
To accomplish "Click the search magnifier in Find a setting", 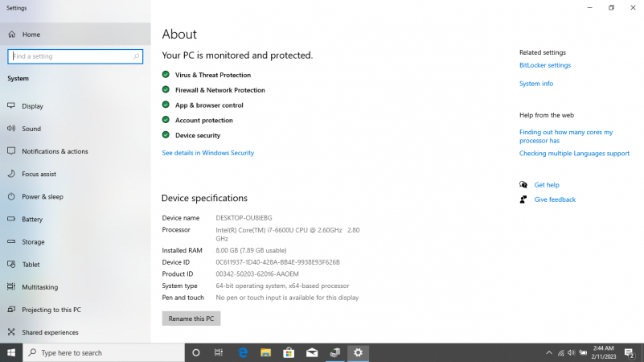I will point(137,56).
